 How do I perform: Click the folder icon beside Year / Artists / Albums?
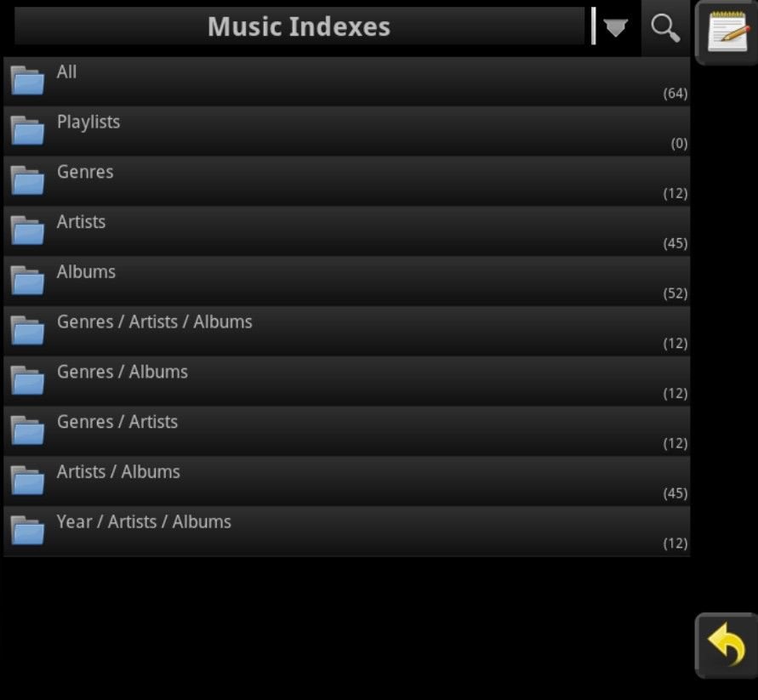click(27, 531)
